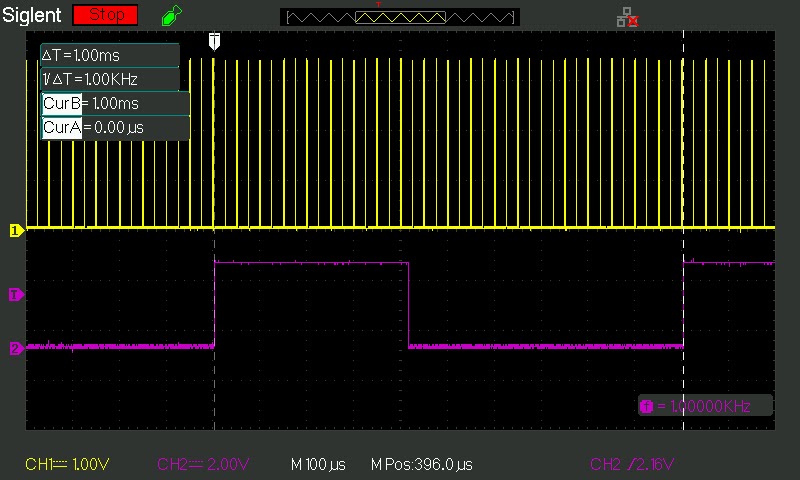Click the waveform memory overview bar
The image size is (800, 480).
(x=400, y=17)
